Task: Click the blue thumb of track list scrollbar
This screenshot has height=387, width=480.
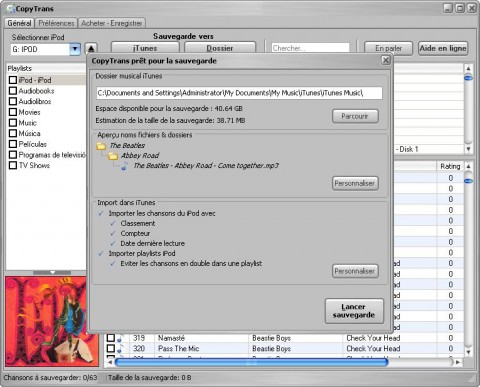Action: (468, 181)
